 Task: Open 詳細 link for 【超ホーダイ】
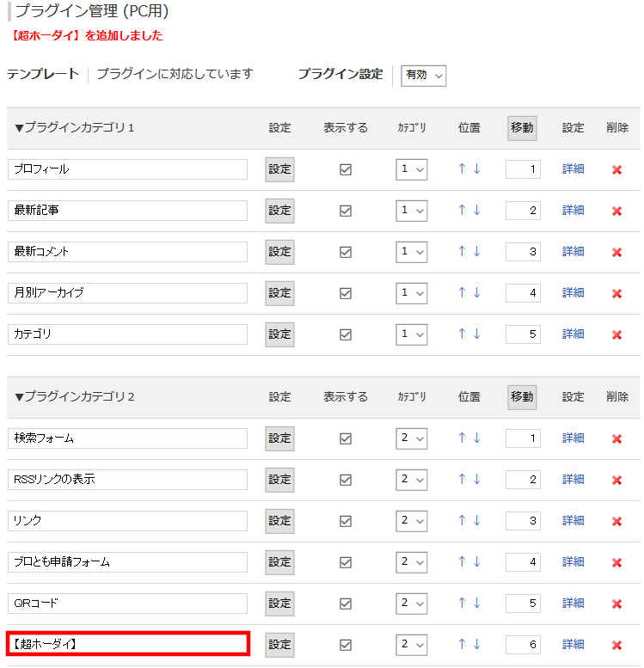click(573, 645)
